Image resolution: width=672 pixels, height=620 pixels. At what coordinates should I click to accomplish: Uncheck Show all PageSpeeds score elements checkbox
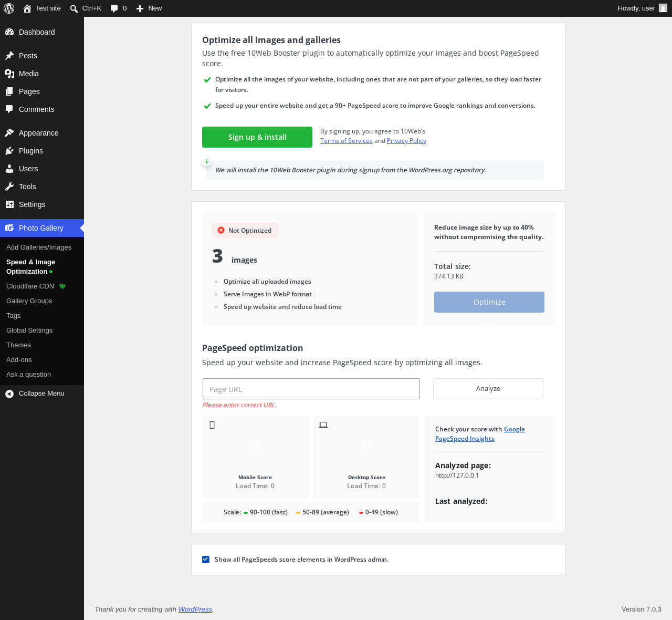tap(206, 560)
